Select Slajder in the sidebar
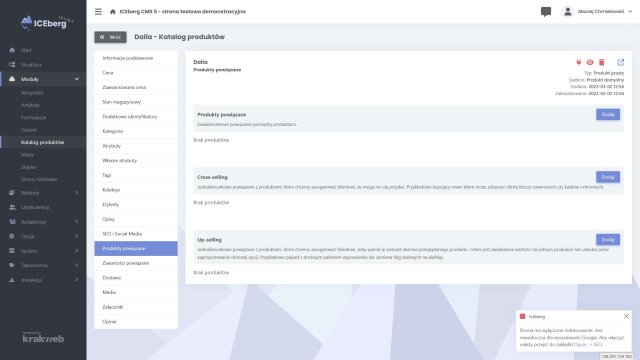The width and height of the screenshot is (640, 360). (x=29, y=167)
